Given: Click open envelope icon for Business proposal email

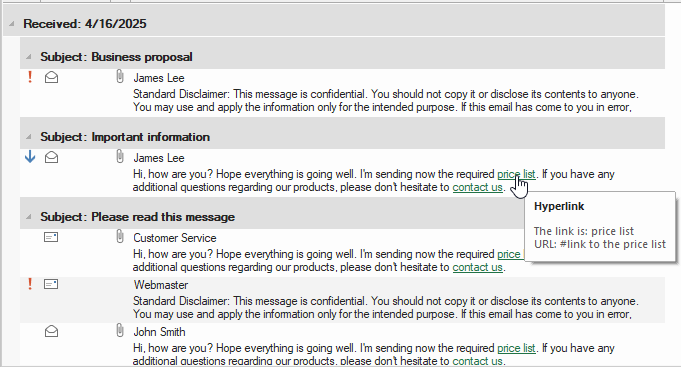Looking at the screenshot, I should [51, 77].
